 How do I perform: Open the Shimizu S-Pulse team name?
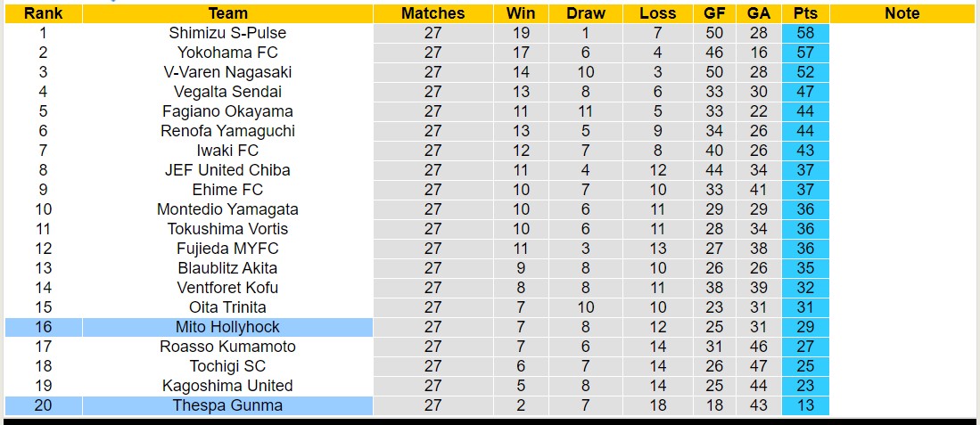(227, 33)
